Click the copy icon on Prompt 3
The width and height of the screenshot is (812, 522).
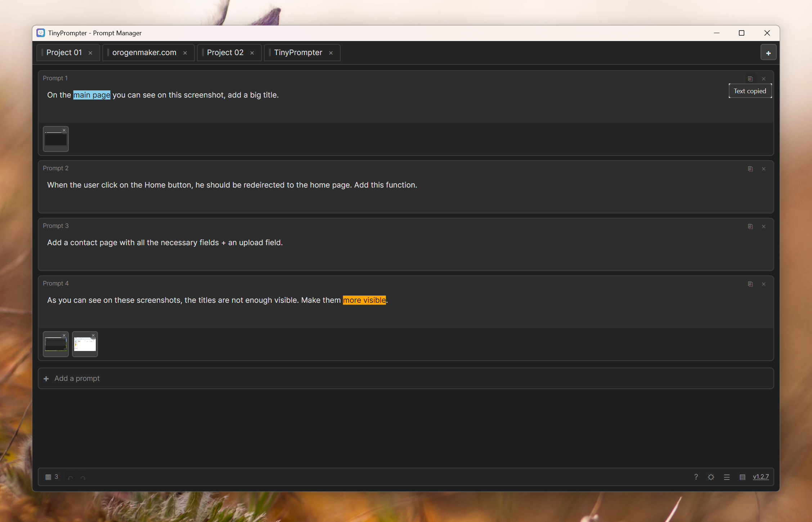pyautogui.click(x=750, y=226)
